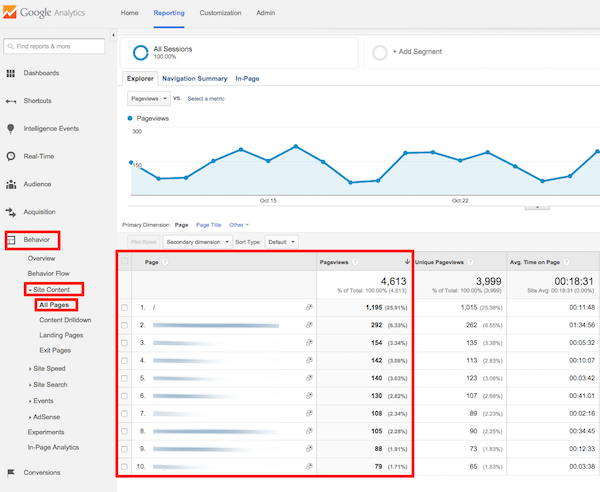
Task: Switch to the Navigation Summary tab
Action: [x=194, y=78]
